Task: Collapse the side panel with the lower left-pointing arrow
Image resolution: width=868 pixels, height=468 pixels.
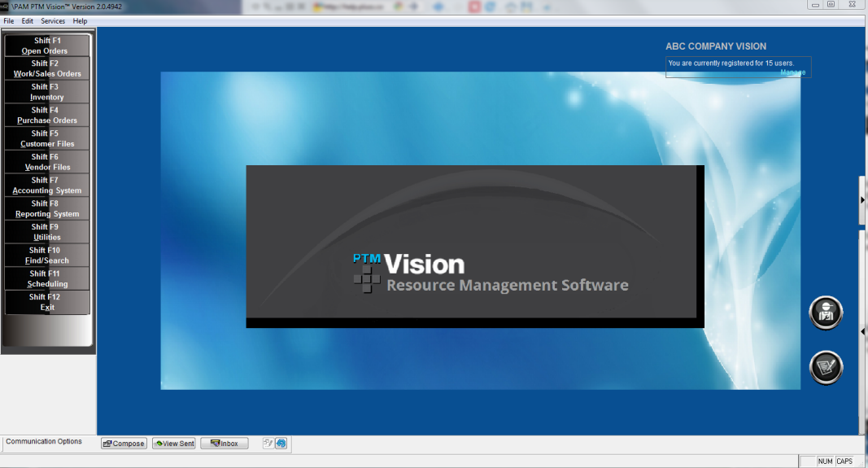Action: [x=862, y=332]
